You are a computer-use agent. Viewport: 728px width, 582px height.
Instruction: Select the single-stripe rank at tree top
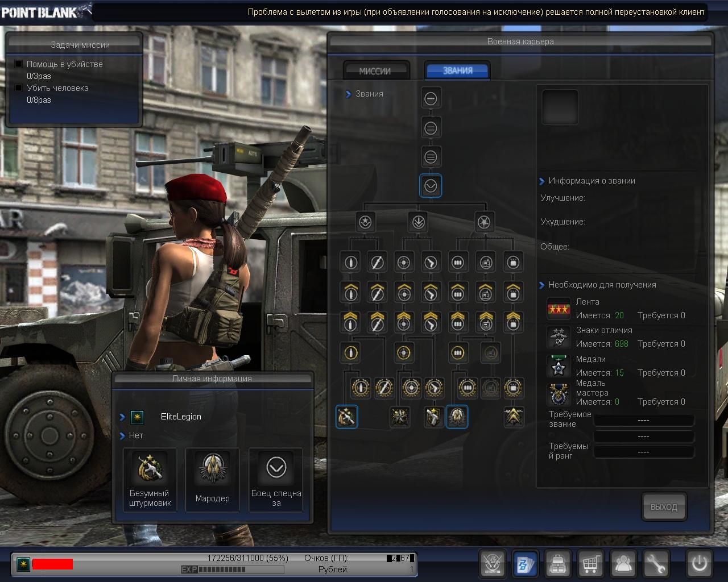tap(431, 98)
